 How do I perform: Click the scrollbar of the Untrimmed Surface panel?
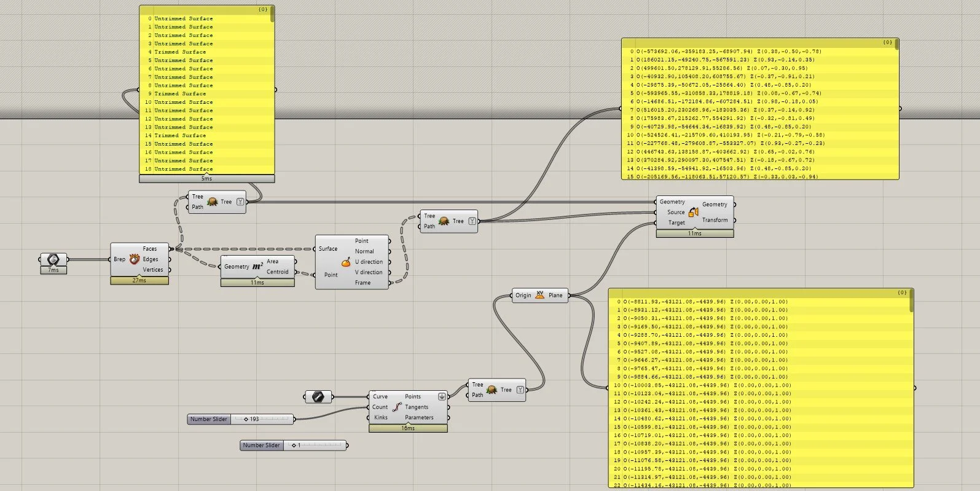pos(272,15)
